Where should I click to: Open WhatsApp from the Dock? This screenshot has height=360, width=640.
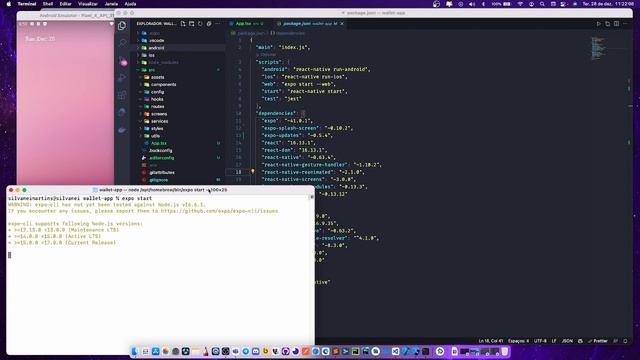(x=440, y=351)
